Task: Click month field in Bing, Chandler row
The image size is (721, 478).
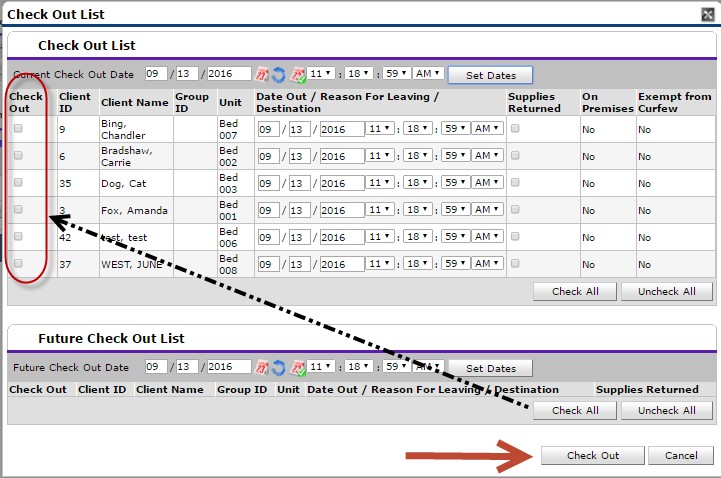Action: click(269, 129)
